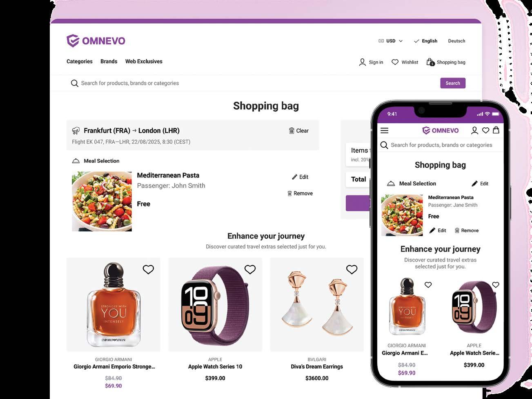Tap the phone header wishlist heart icon
Image resolution: width=532 pixels, height=399 pixels.
tap(485, 131)
